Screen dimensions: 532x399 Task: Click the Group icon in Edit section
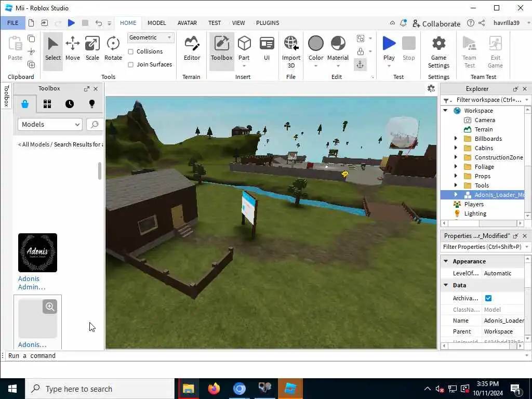click(x=361, y=38)
